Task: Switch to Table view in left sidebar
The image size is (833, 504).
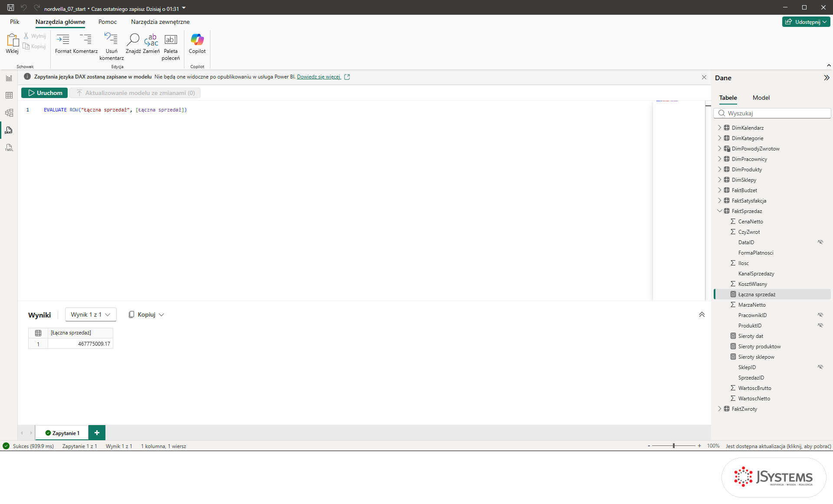Action: coord(9,95)
